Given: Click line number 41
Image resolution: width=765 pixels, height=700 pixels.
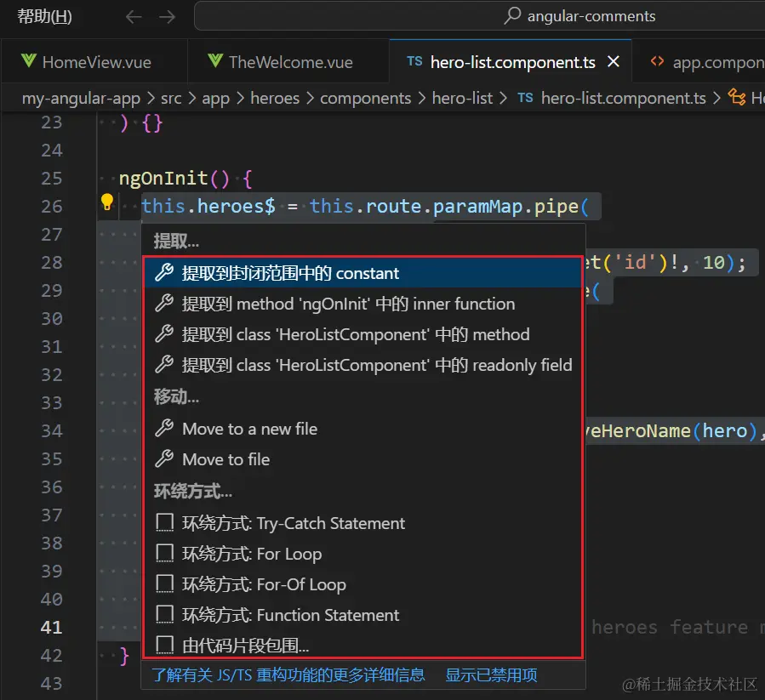Looking at the screenshot, I should pyautogui.click(x=52, y=627).
